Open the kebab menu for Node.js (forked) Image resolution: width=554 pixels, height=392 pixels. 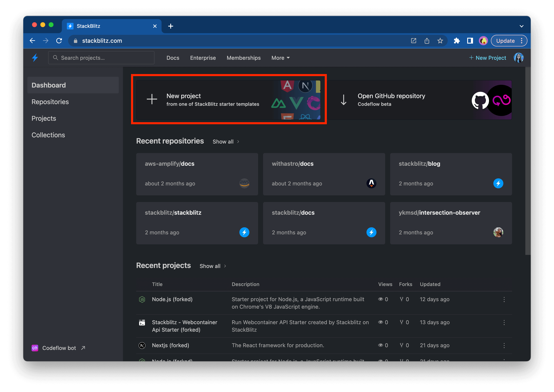[504, 299]
